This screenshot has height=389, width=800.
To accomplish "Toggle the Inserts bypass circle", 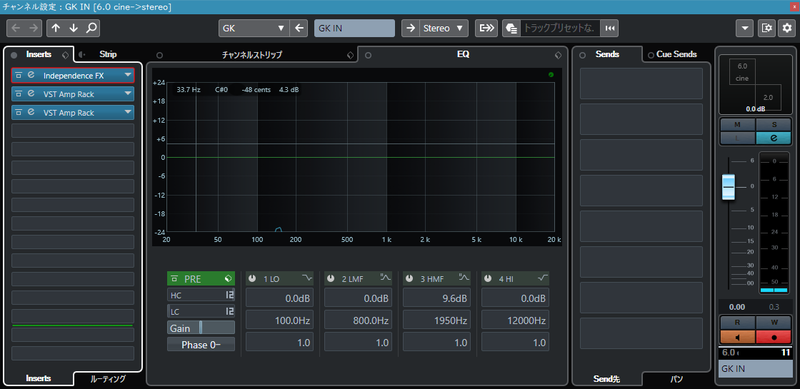I will (14, 55).
